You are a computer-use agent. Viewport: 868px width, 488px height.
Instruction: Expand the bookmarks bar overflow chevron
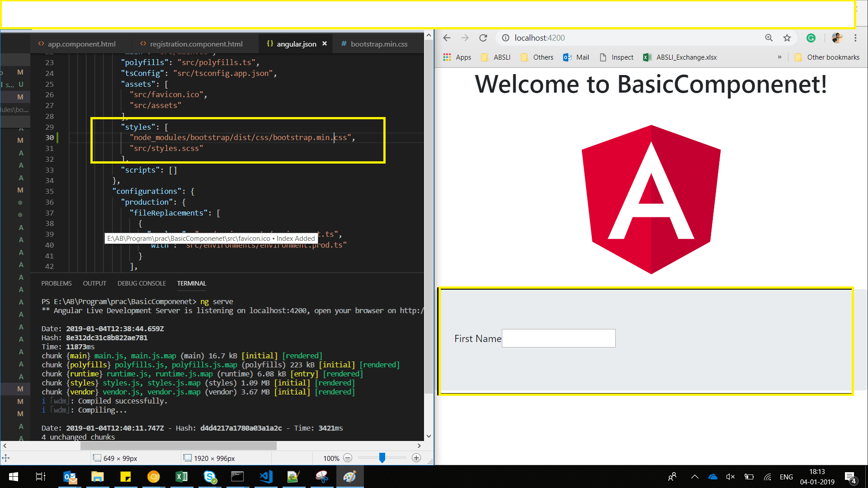coord(779,57)
